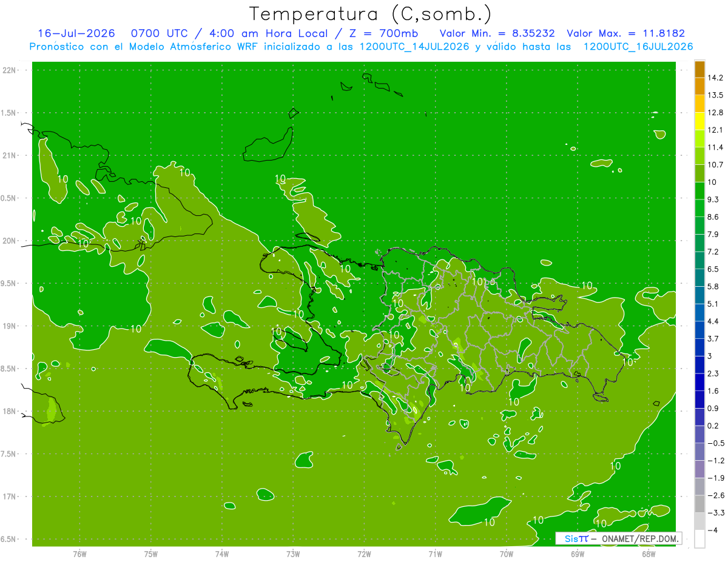Click the '21N' latitude label
728x562 pixels.
coord(10,156)
